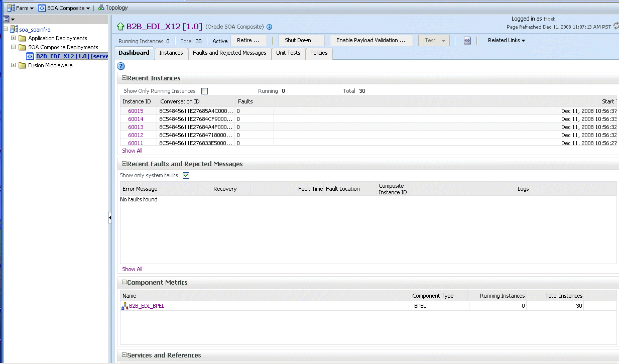Collapse SOA Composite Deployments folder
This screenshot has width=619, height=364.
point(13,47)
